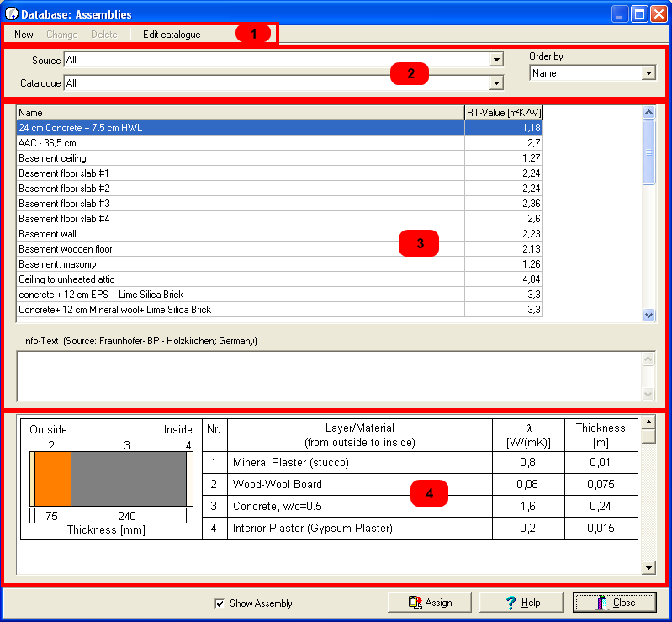Screen dimensions: 672x622
Task: Select the Basement, masonry row
Action: point(279,264)
